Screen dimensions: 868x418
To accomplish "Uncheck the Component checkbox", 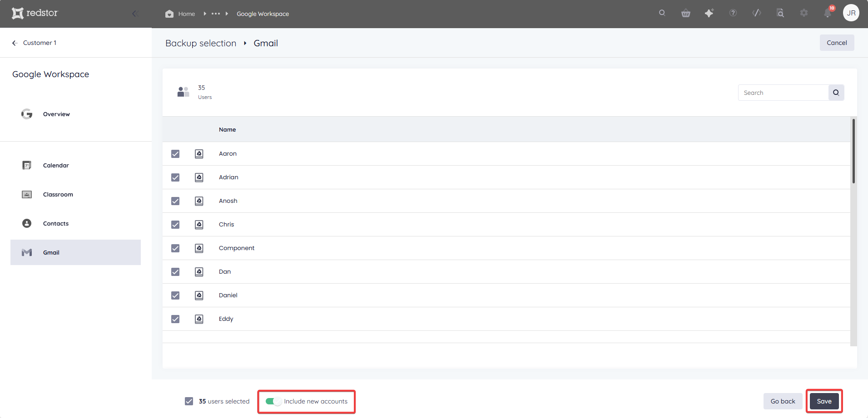I will tap(175, 248).
